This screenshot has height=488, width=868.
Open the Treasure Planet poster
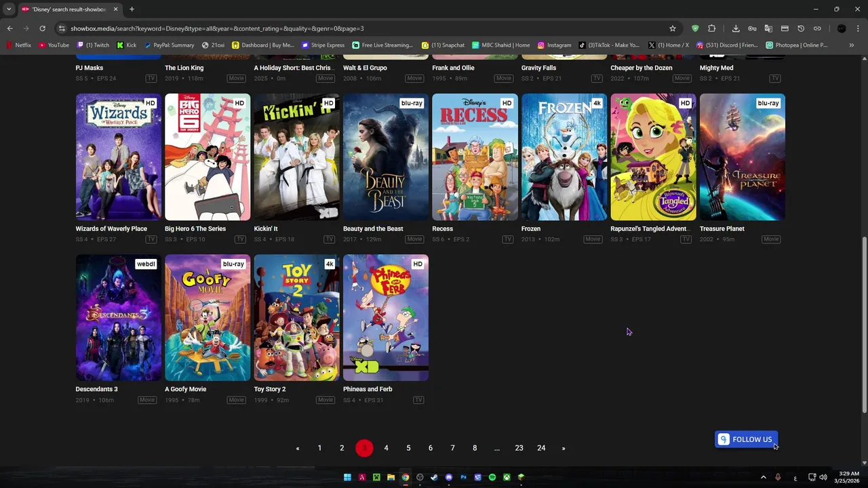pos(743,157)
